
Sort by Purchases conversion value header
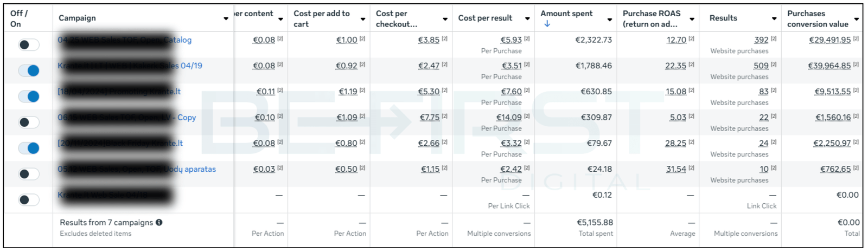coord(818,18)
